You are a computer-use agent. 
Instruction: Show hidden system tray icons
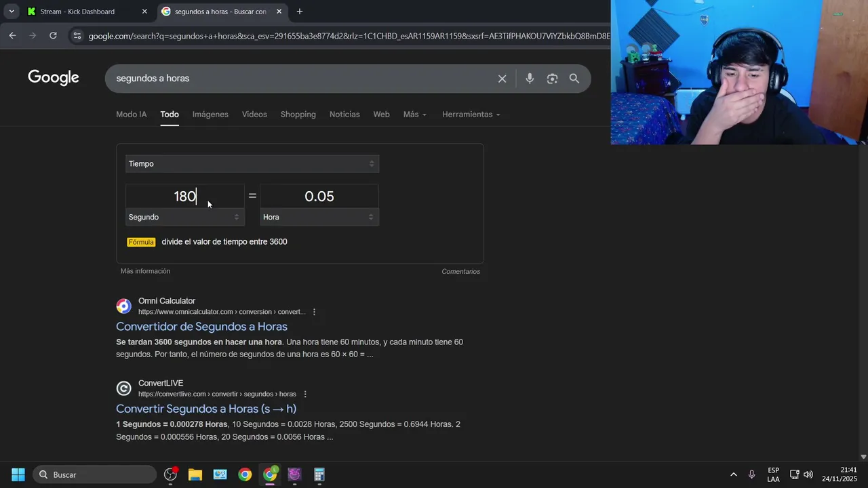point(733,474)
